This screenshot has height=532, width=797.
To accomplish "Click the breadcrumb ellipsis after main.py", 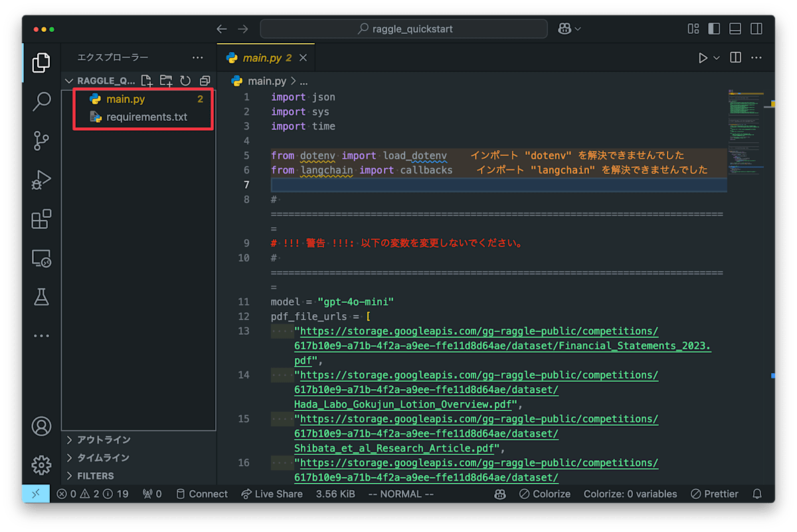I will click(304, 81).
